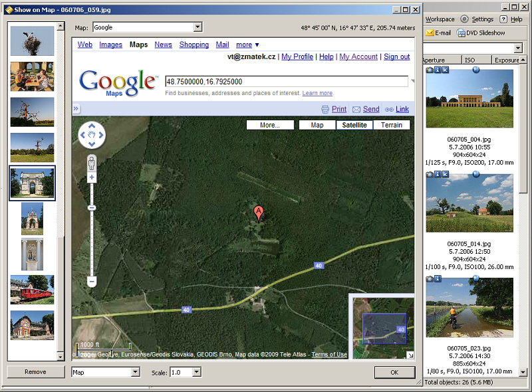Open the My Profile link
Screen dimensions: 532x392
pos(297,56)
